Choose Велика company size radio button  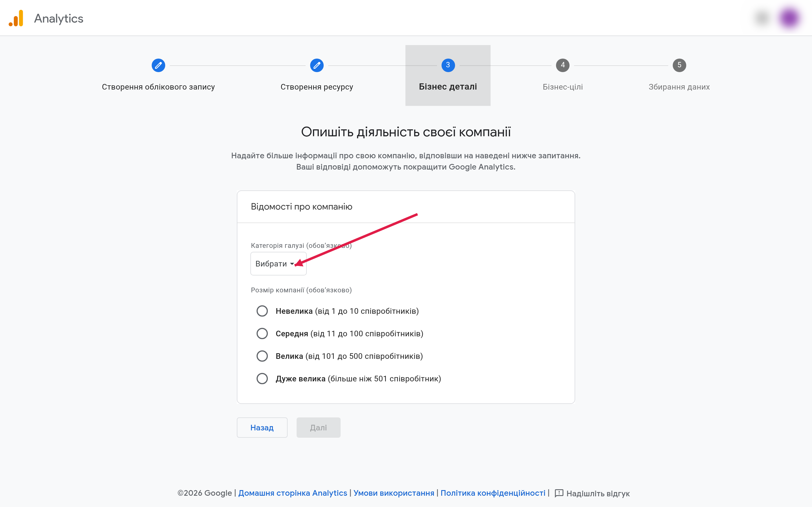click(x=262, y=356)
